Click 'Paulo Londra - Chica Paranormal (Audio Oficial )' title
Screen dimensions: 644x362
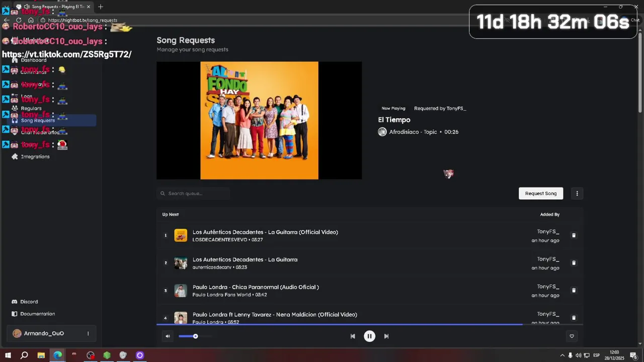256,287
